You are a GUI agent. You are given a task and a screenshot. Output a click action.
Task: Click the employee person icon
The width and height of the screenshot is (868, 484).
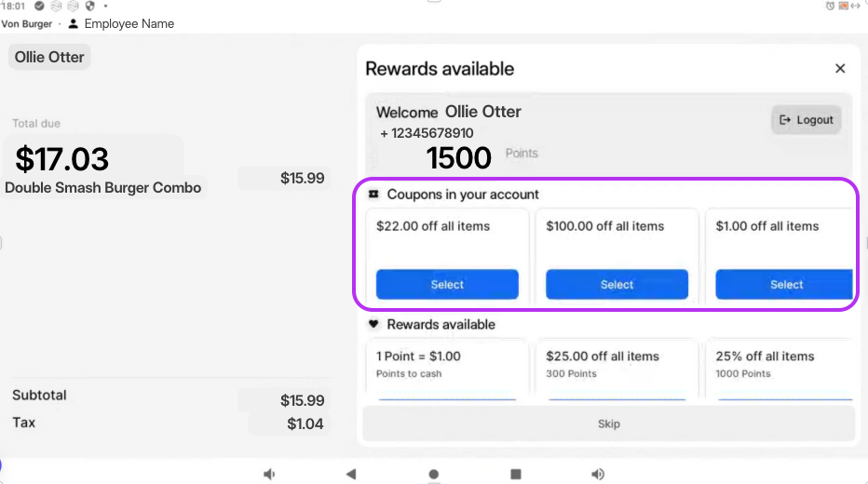point(74,23)
